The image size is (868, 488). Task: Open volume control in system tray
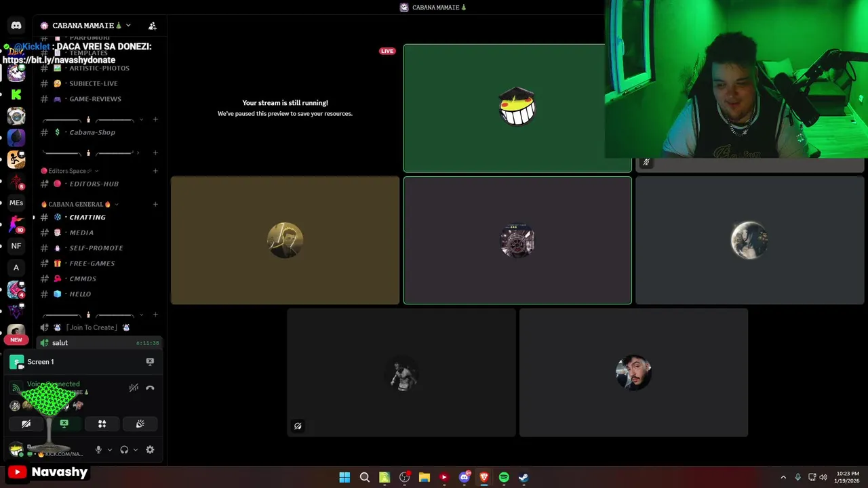tap(823, 477)
